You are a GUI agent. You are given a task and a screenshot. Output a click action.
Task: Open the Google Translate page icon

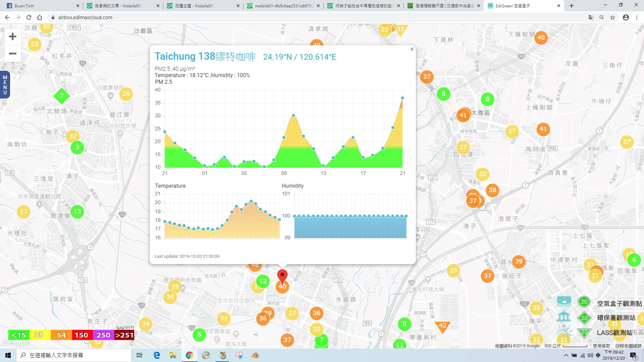tap(591, 17)
